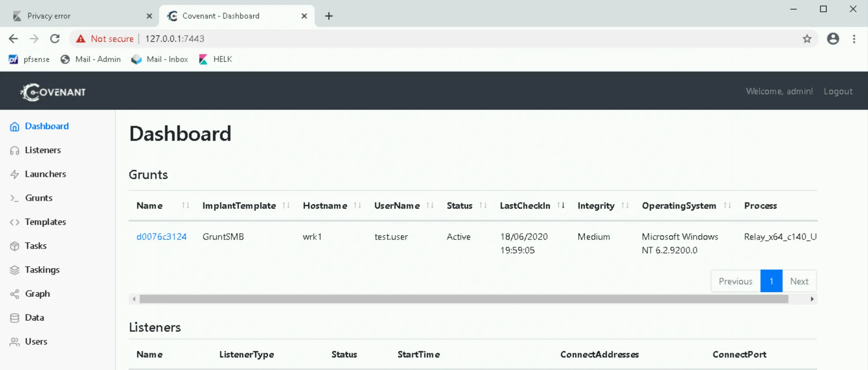868x370 pixels.
Task: Click the Process column header
Action: pyautogui.click(x=760, y=206)
